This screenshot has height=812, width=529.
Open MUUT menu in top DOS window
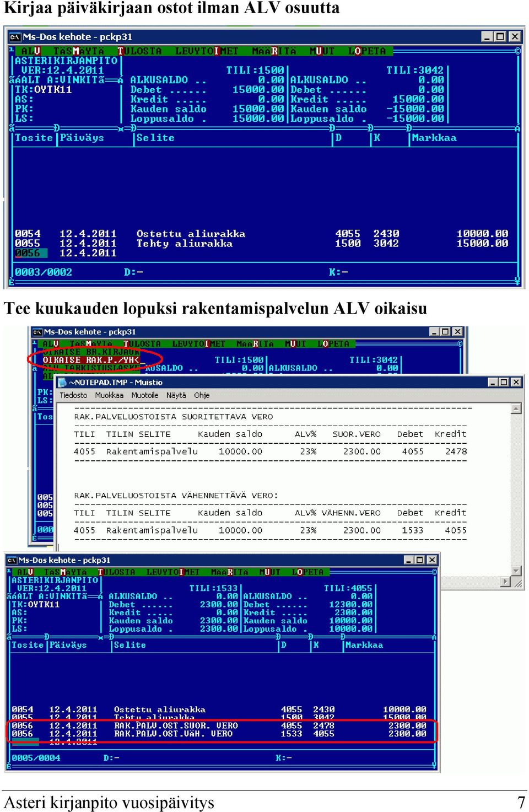click(x=322, y=51)
